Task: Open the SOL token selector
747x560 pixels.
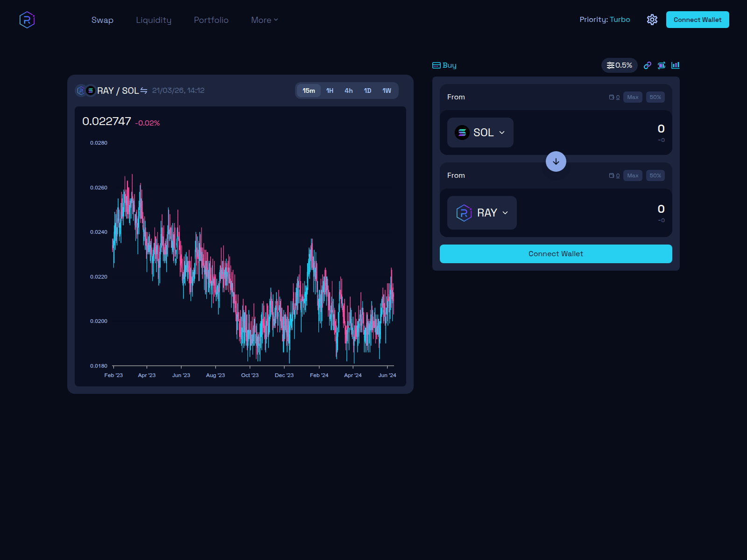Action: coord(480,133)
